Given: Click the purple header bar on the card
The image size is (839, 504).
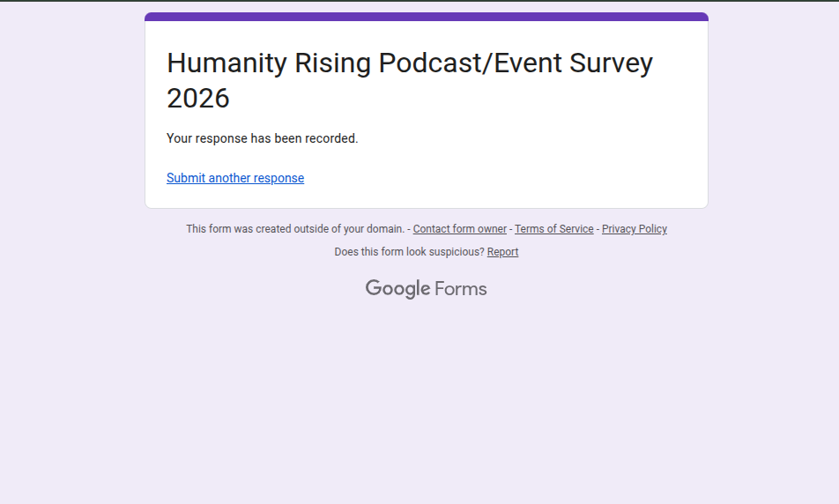Looking at the screenshot, I should 426,17.
